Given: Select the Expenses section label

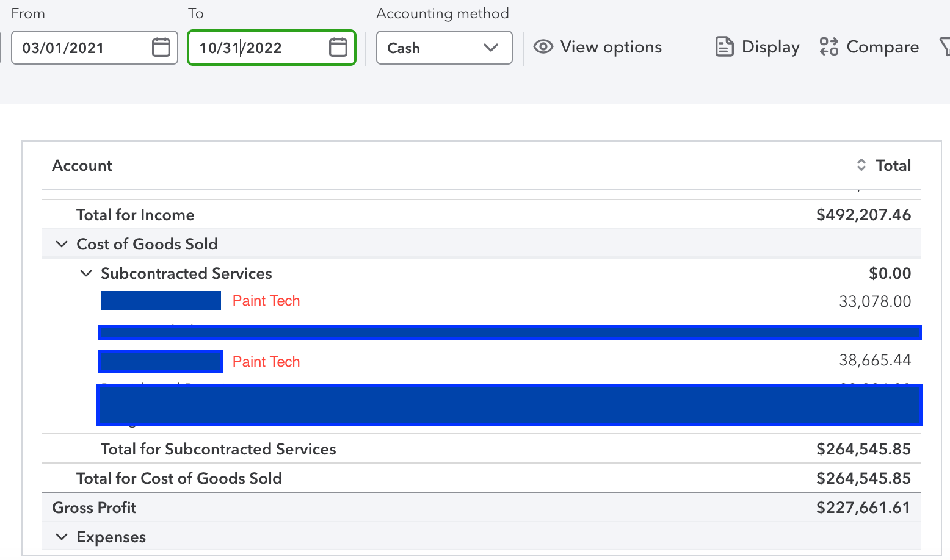Looking at the screenshot, I should (111, 537).
